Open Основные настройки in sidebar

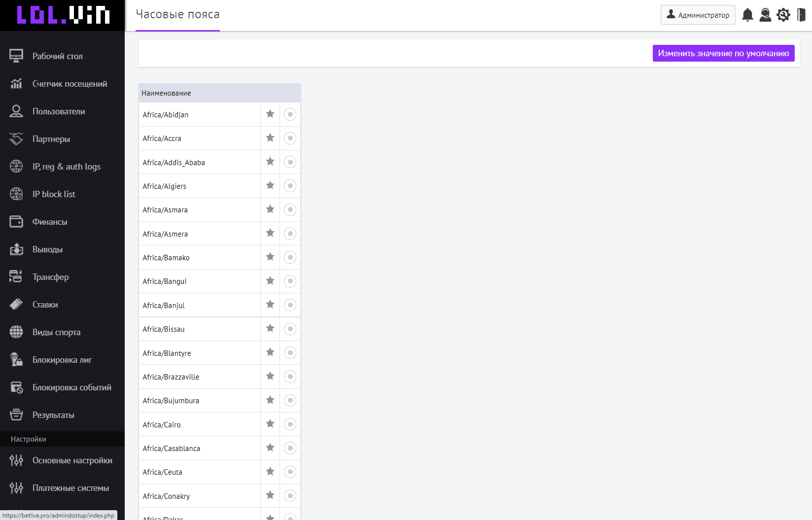pos(72,460)
